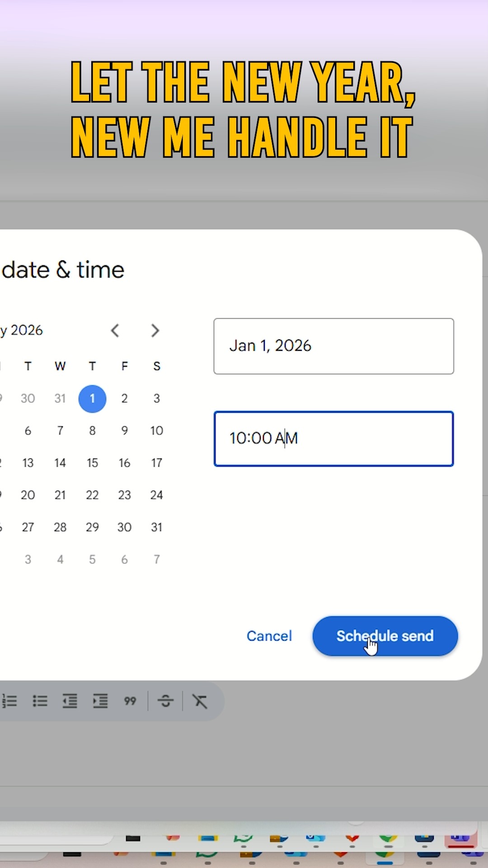
Task: Click the indent less icon
Action: pyautogui.click(x=70, y=701)
